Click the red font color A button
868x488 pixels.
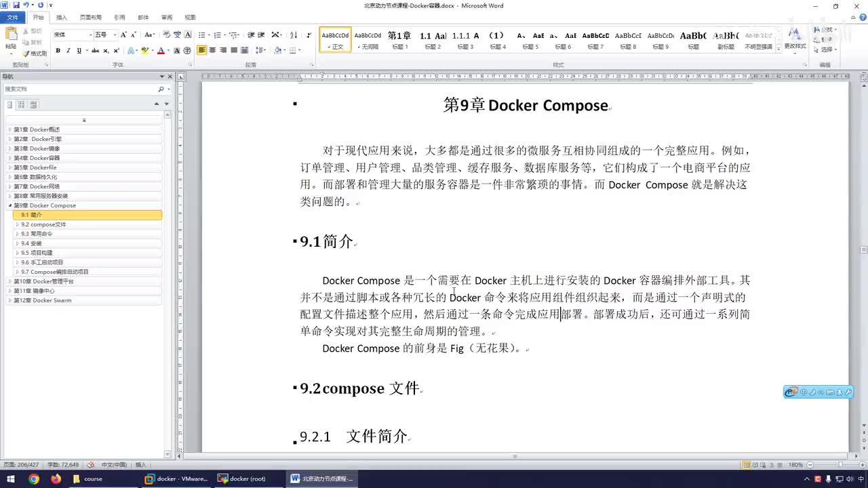click(161, 51)
